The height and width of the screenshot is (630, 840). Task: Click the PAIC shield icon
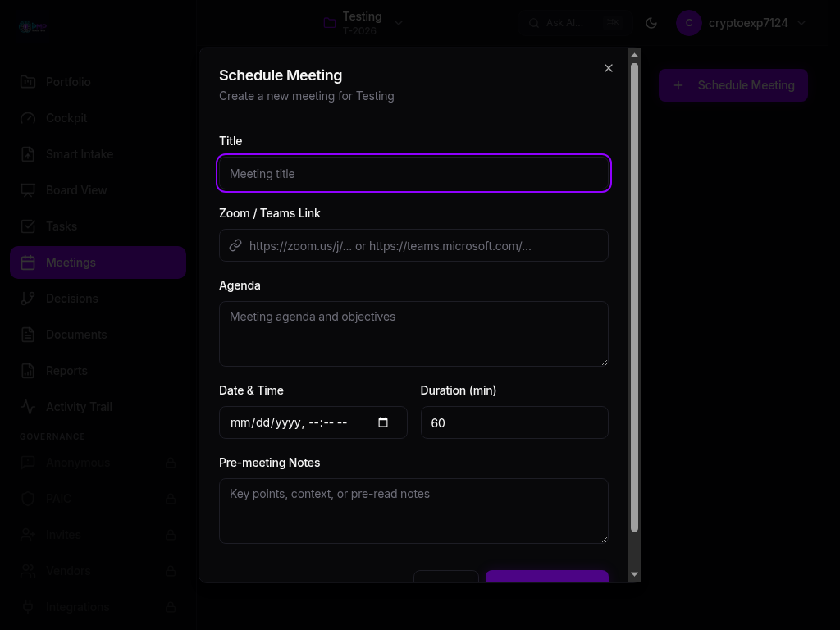[x=28, y=499]
